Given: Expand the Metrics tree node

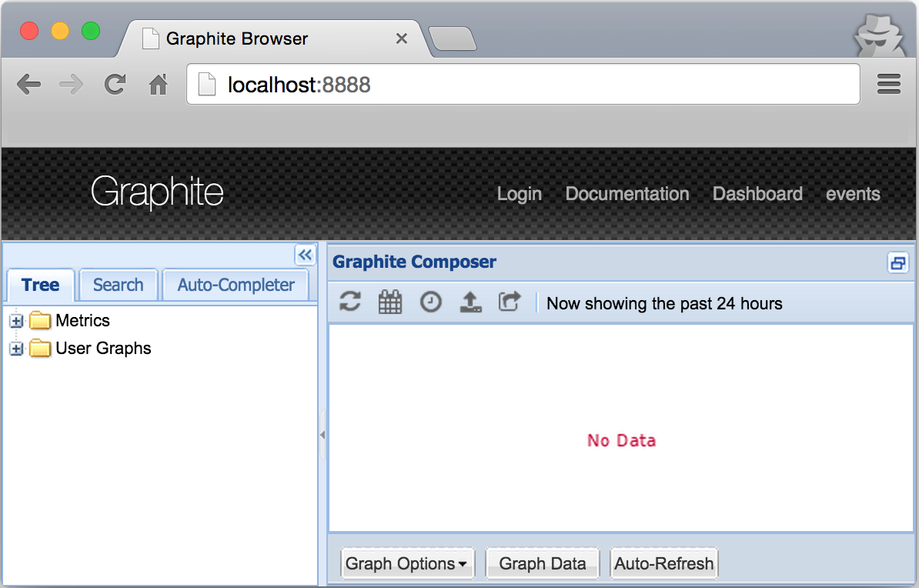Looking at the screenshot, I should point(16,321).
